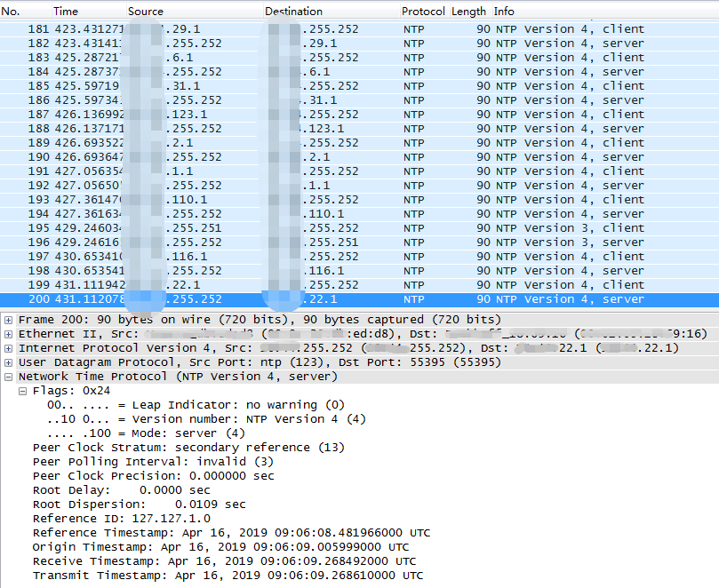Select the Peer Clock Stratum field
The height and width of the screenshot is (588, 719).
click(188, 448)
